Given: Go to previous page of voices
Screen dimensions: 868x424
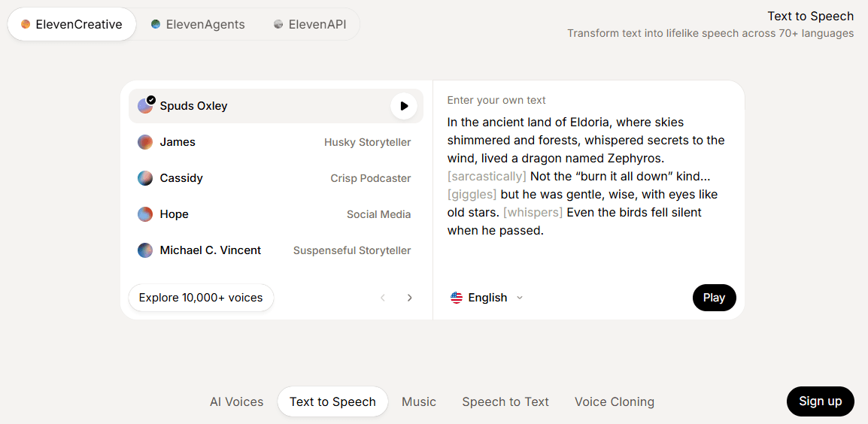Looking at the screenshot, I should click(x=383, y=298).
